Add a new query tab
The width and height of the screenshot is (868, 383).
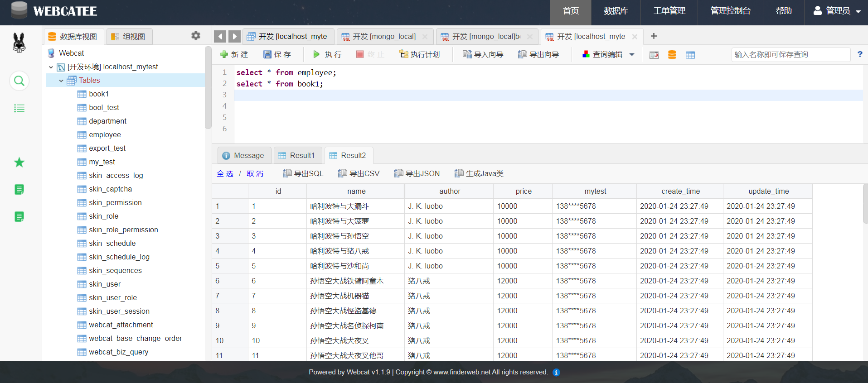coord(654,36)
